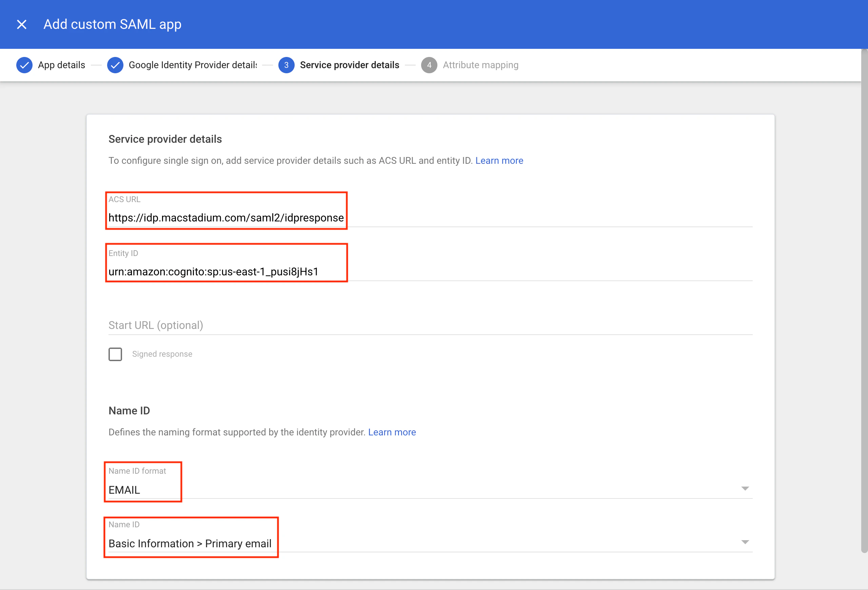The image size is (868, 590).
Task: Open Attribute mapping step
Action: [x=480, y=65]
